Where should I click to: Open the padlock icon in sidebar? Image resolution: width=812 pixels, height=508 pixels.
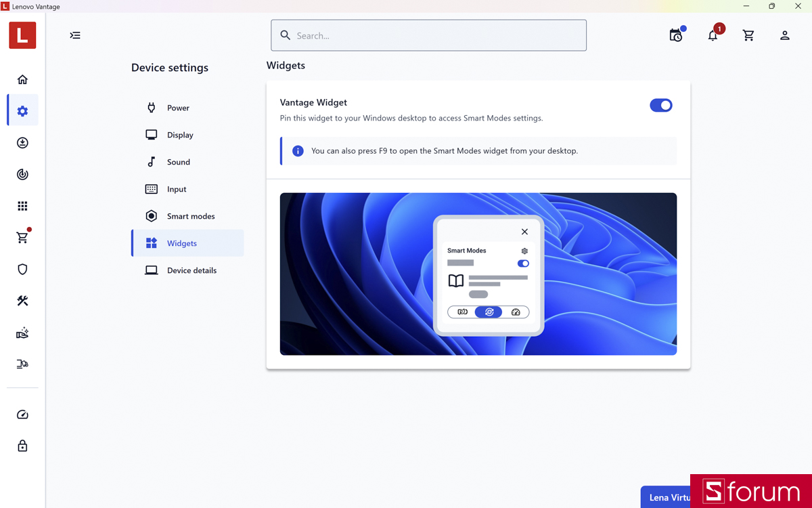(x=22, y=446)
